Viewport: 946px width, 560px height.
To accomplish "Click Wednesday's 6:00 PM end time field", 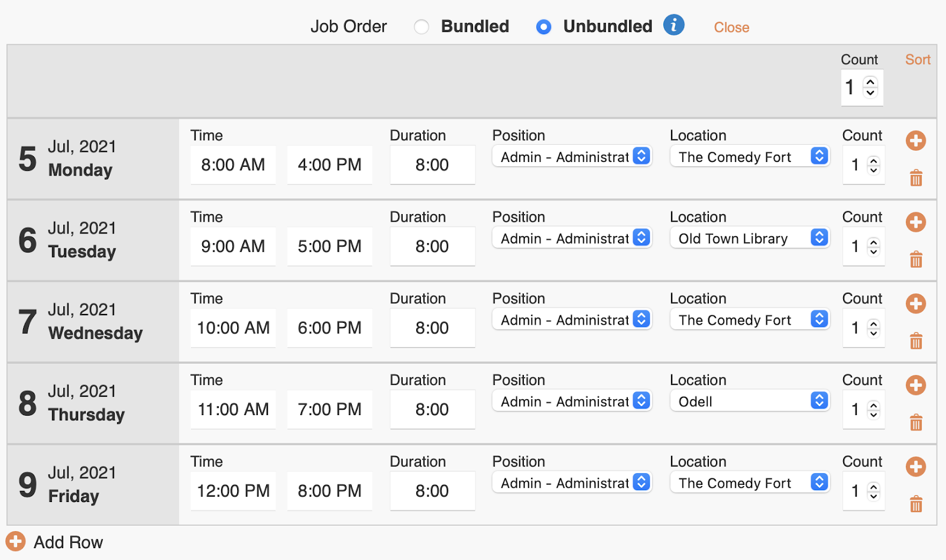I will click(329, 328).
